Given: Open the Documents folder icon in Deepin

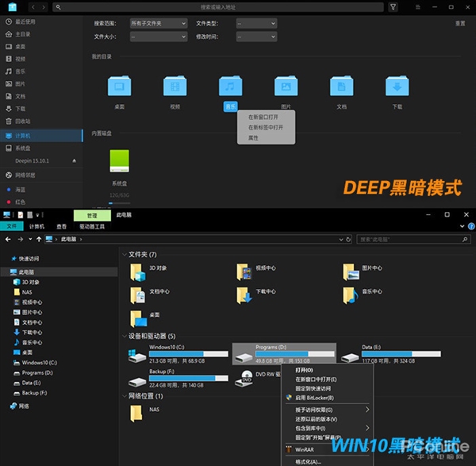Looking at the screenshot, I should pos(341,86).
